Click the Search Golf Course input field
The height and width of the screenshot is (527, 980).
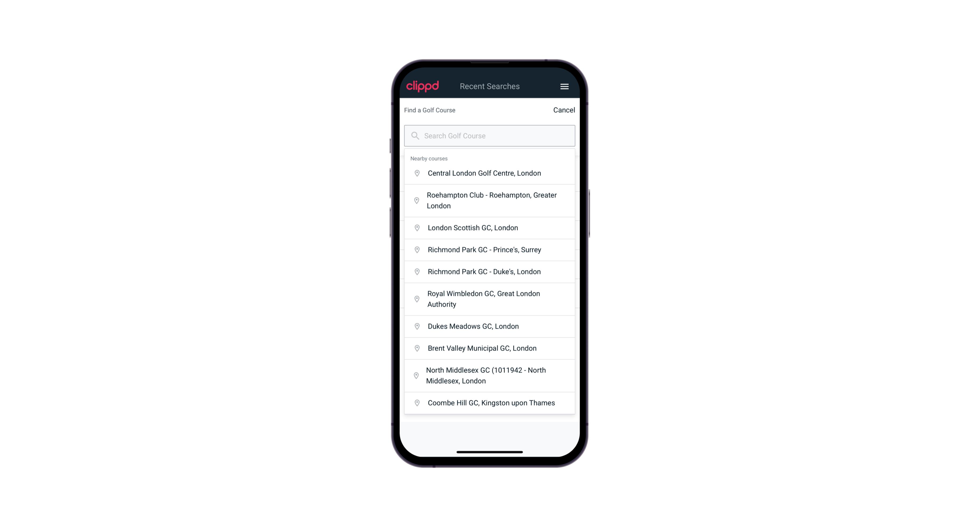pyautogui.click(x=489, y=135)
